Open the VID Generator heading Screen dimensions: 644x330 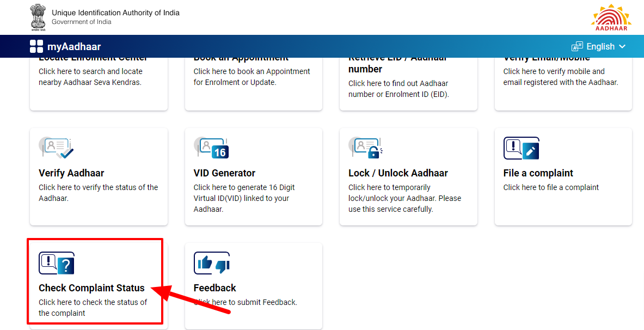224,173
